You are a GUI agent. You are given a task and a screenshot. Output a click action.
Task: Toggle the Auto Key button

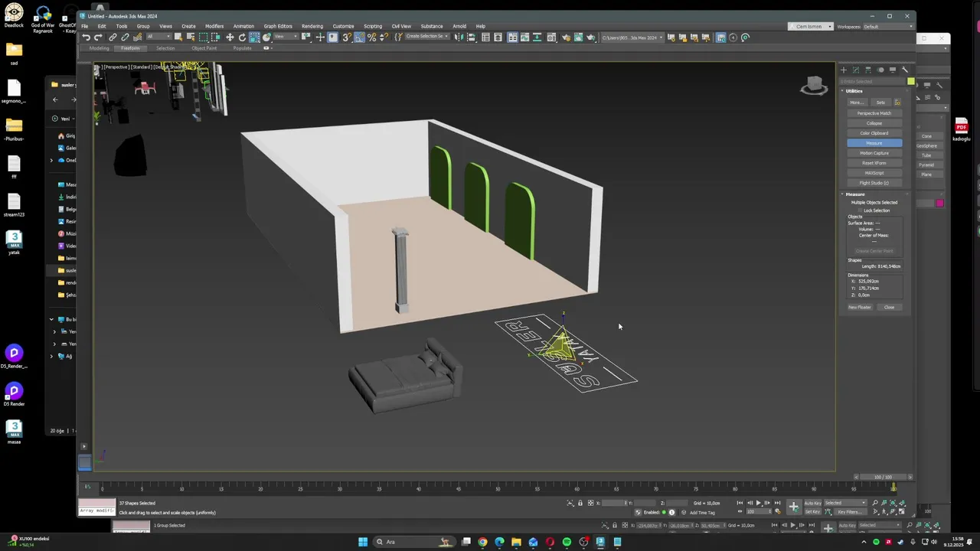point(812,503)
